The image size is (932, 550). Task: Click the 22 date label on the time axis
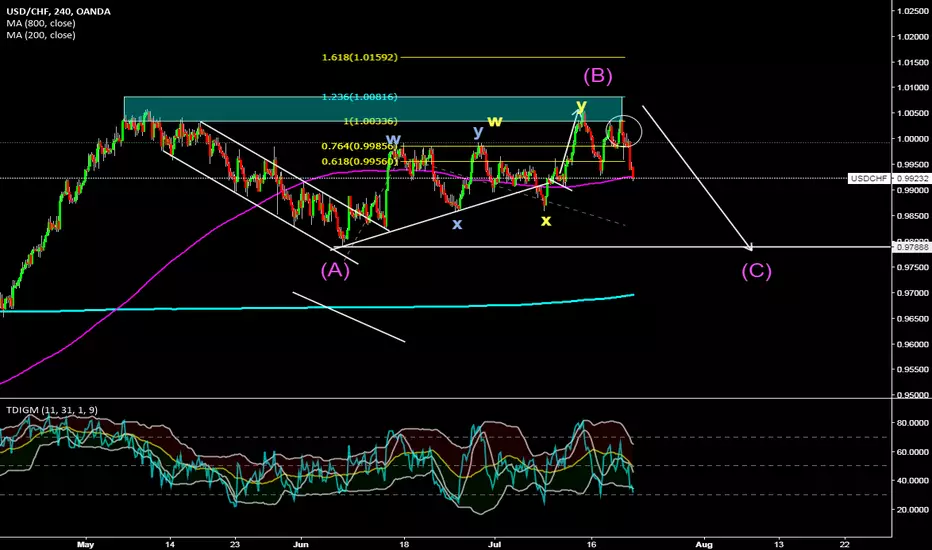845,544
